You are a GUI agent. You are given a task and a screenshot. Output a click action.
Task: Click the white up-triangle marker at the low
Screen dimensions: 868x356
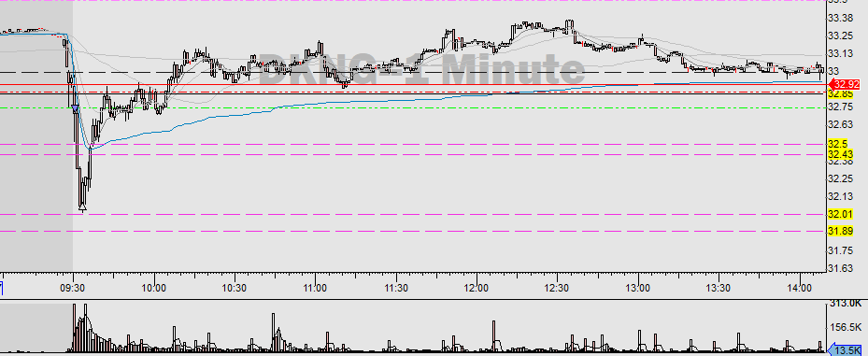[82, 207]
